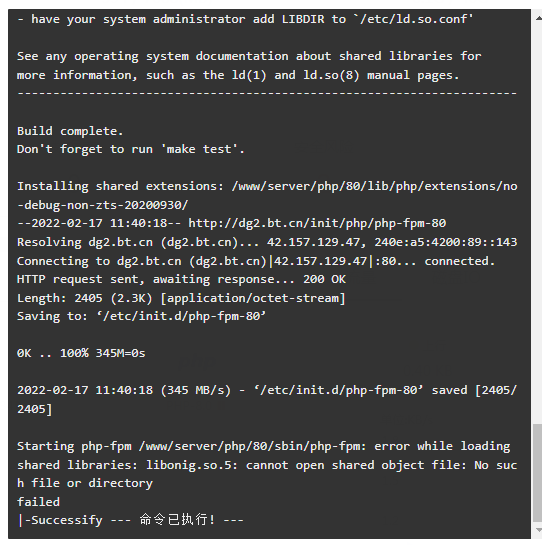The height and width of the screenshot is (545, 542).
Task: Click the 'Resolving dg2.bt.cn' line
Action: coord(267,242)
